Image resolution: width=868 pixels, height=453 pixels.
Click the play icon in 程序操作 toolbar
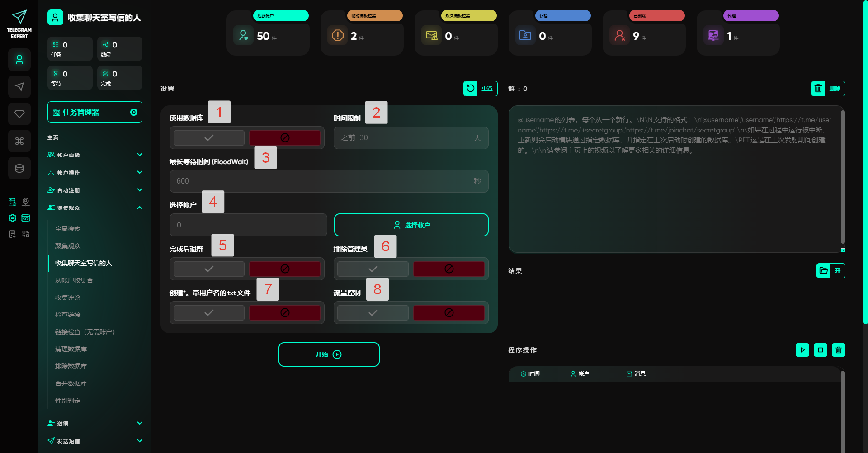tap(802, 350)
